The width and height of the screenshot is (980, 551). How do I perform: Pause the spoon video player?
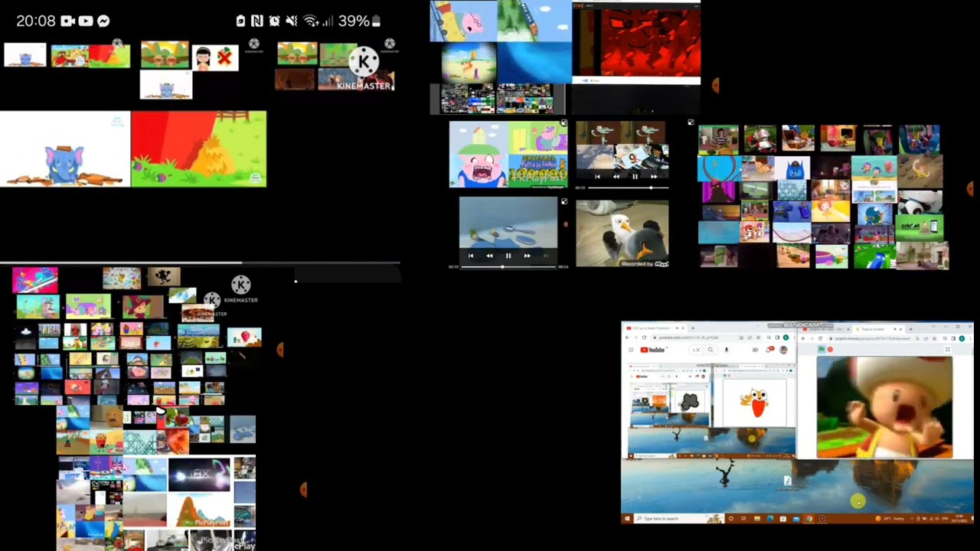[x=508, y=256]
